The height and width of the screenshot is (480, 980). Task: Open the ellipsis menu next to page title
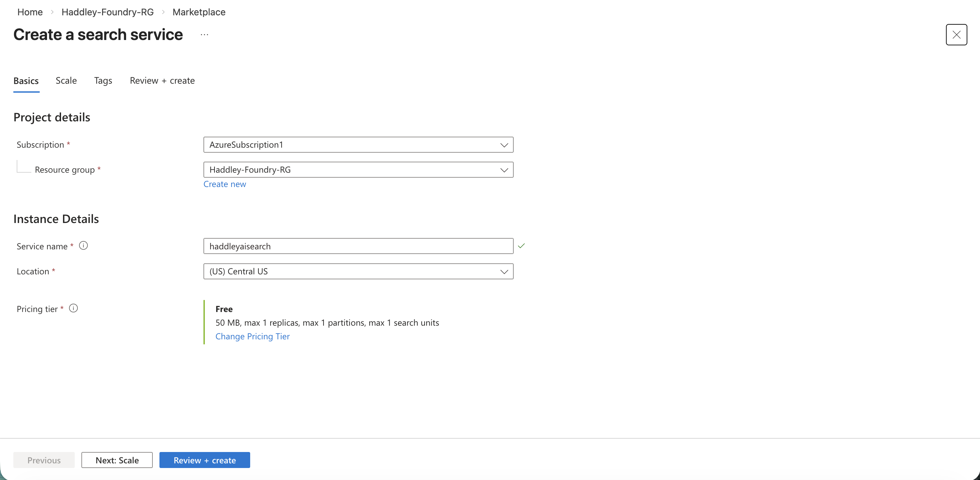[x=204, y=34]
